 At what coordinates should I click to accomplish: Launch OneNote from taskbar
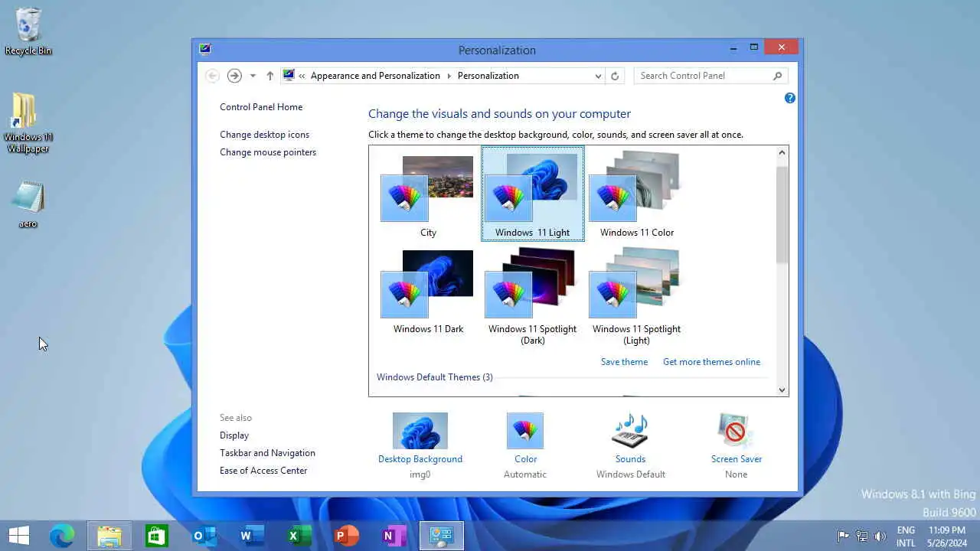pos(394,536)
